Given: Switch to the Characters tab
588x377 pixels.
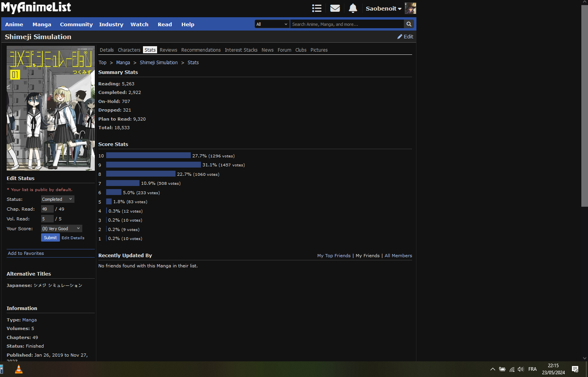Looking at the screenshot, I should click(x=129, y=50).
